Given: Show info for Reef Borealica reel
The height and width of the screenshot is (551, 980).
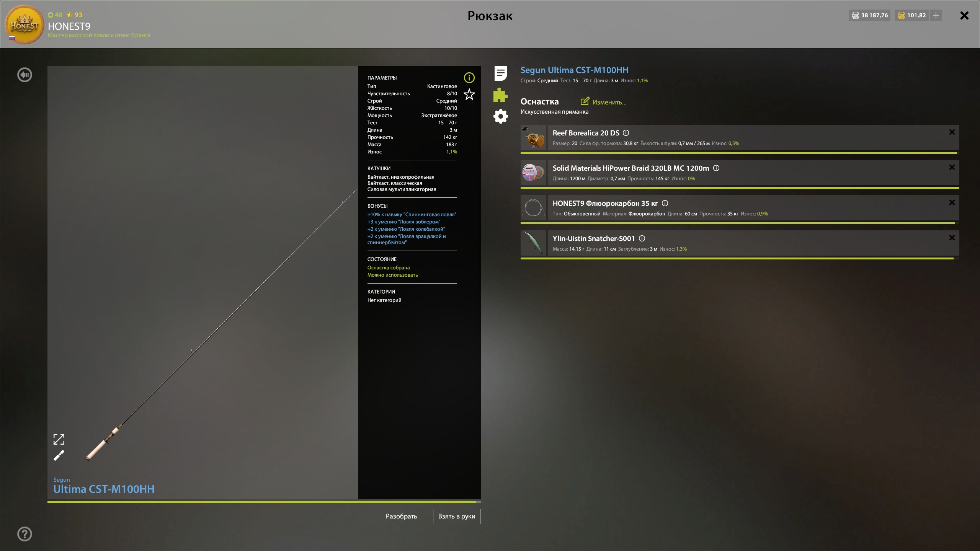Looking at the screenshot, I should [x=626, y=133].
